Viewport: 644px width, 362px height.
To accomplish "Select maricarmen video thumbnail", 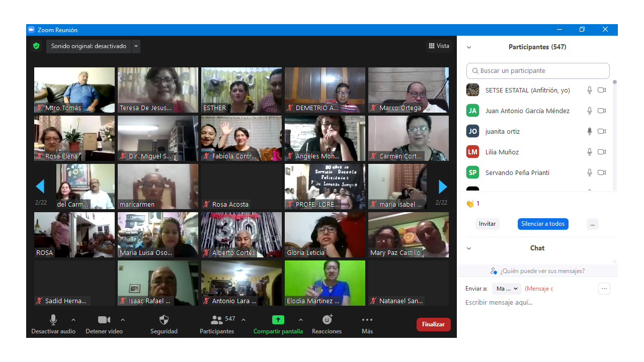I will click(158, 187).
